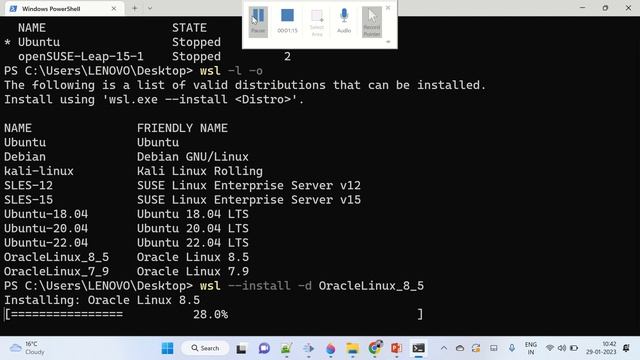Open the terminal profile dropdown arrow
The height and width of the screenshot is (360, 640).
point(150,8)
